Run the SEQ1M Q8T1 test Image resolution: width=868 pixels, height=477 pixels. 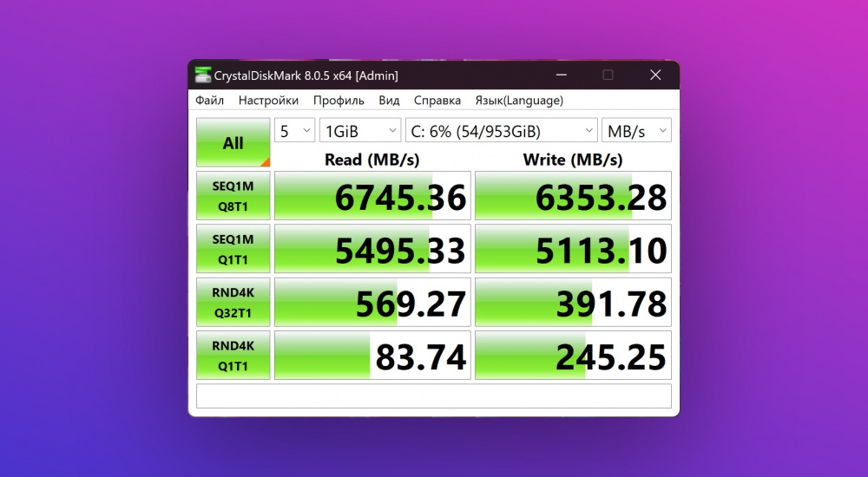pyautogui.click(x=233, y=195)
